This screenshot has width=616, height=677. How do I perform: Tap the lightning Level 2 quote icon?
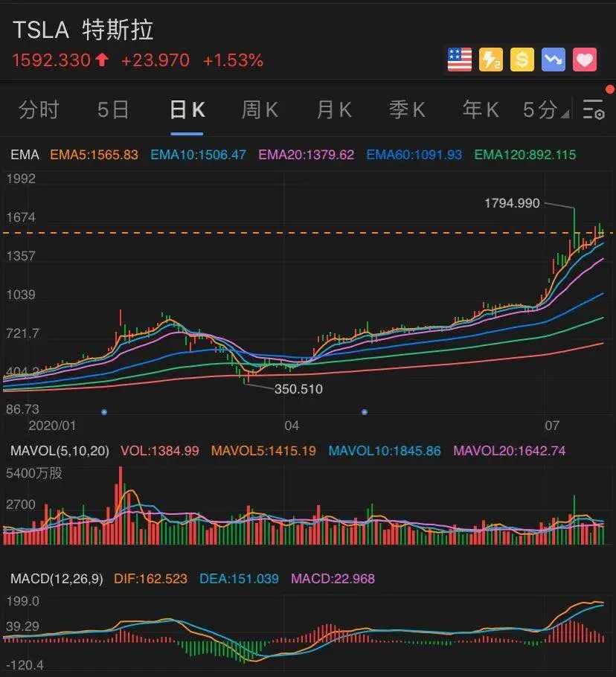[x=491, y=60]
